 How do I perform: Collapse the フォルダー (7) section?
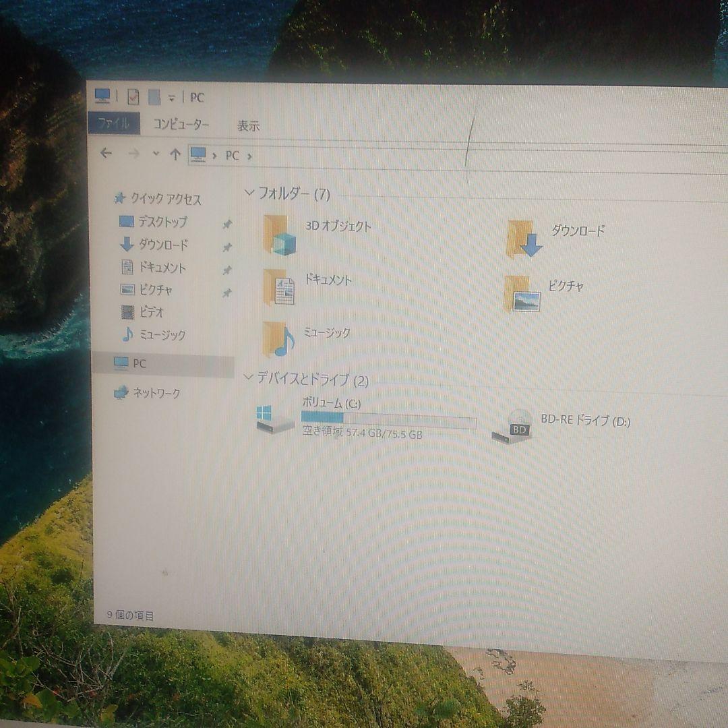click(251, 192)
